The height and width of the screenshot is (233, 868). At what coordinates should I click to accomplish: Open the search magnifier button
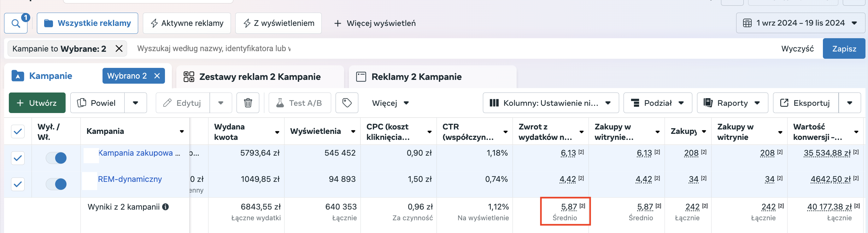tap(15, 23)
